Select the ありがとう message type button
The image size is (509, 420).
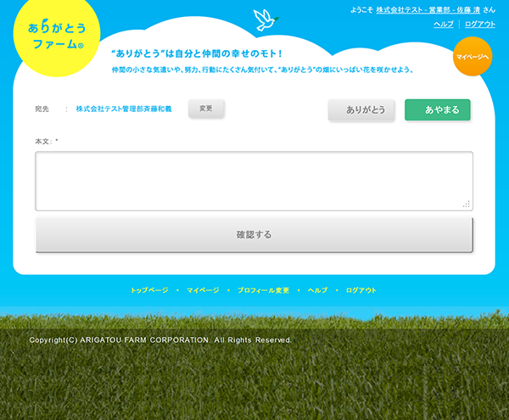coord(361,109)
